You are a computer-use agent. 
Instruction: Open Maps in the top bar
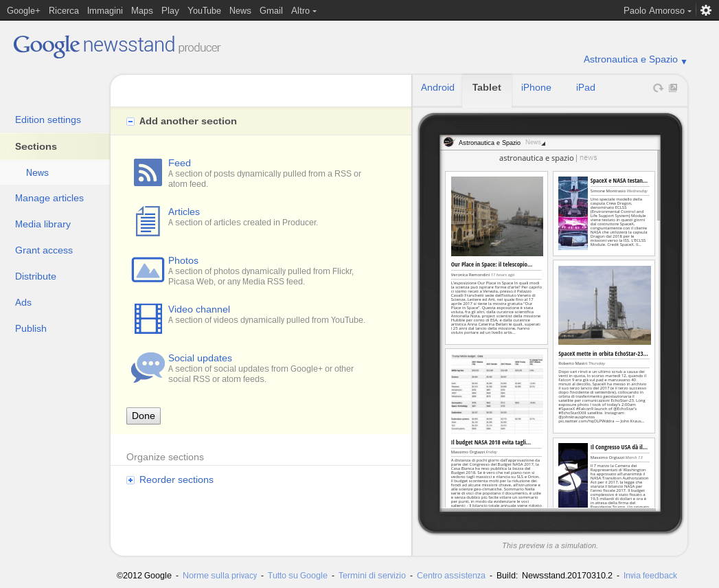(x=142, y=10)
